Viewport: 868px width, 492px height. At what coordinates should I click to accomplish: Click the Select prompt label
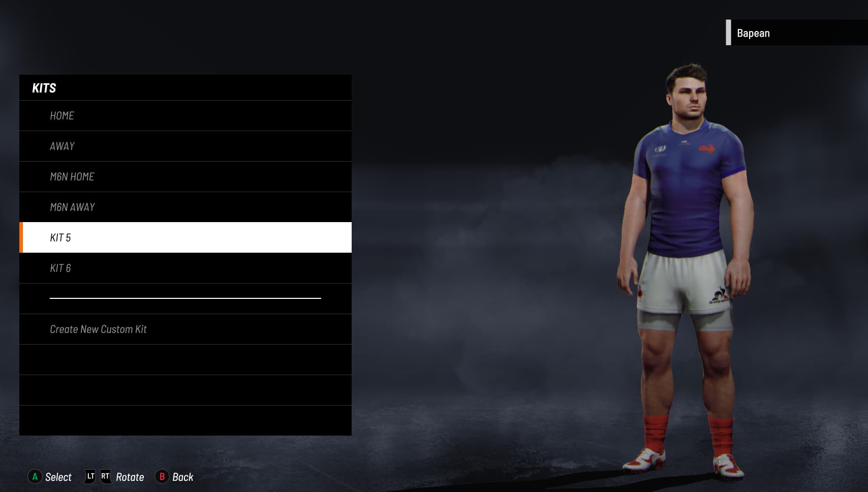[x=58, y=477]
